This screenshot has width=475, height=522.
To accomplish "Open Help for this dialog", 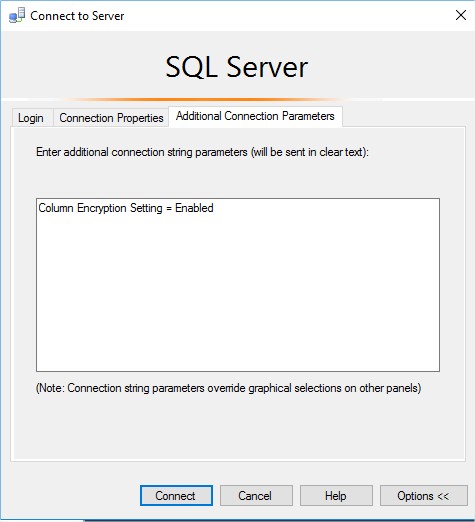I will tap(336, 496).
